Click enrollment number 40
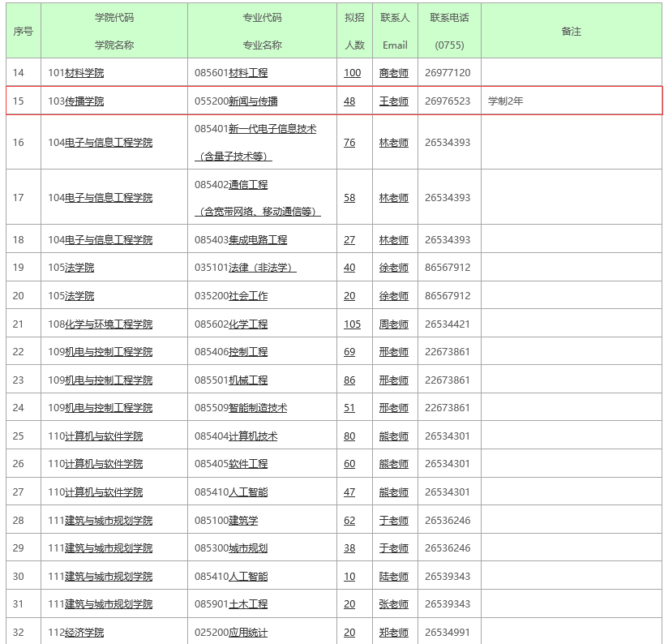Screen dimensions: 664x644 coord(349,268)
